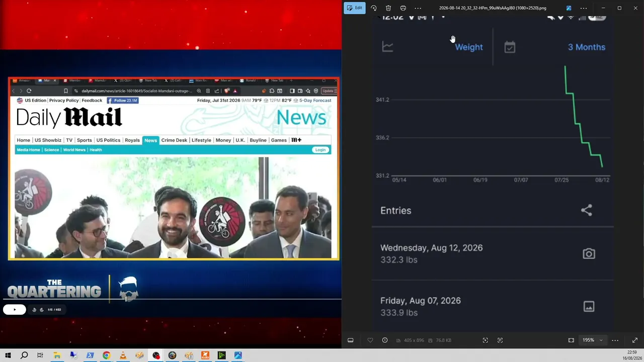Open the US Politics section on Daily Mail
Screen dimensions: 644x362
click(x=108, y=140)
